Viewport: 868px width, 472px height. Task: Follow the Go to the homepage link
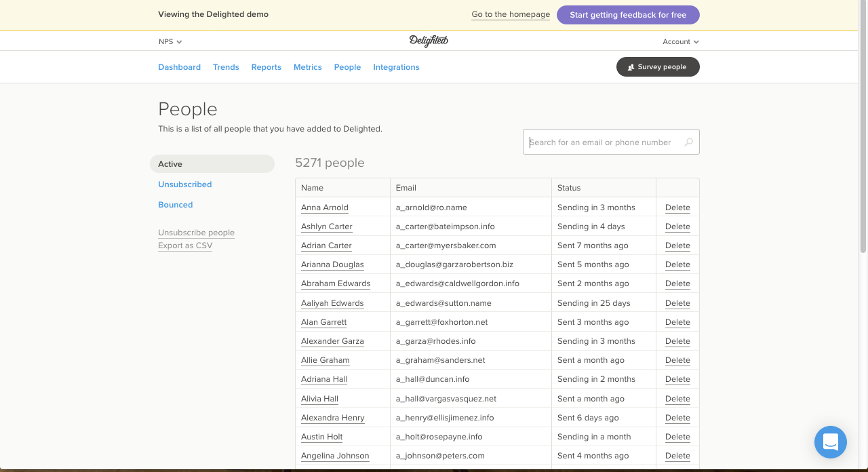coord(511,14)
